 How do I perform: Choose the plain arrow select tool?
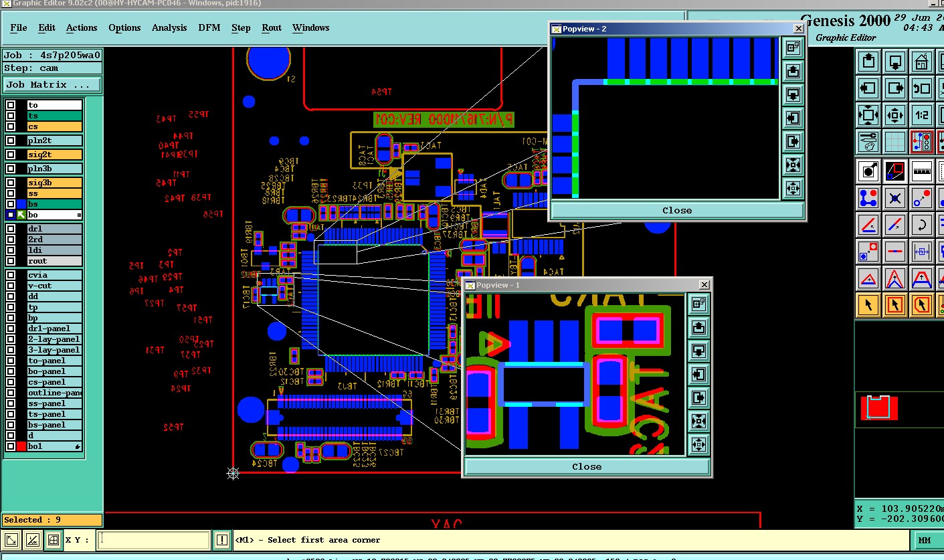coord(868,305)
